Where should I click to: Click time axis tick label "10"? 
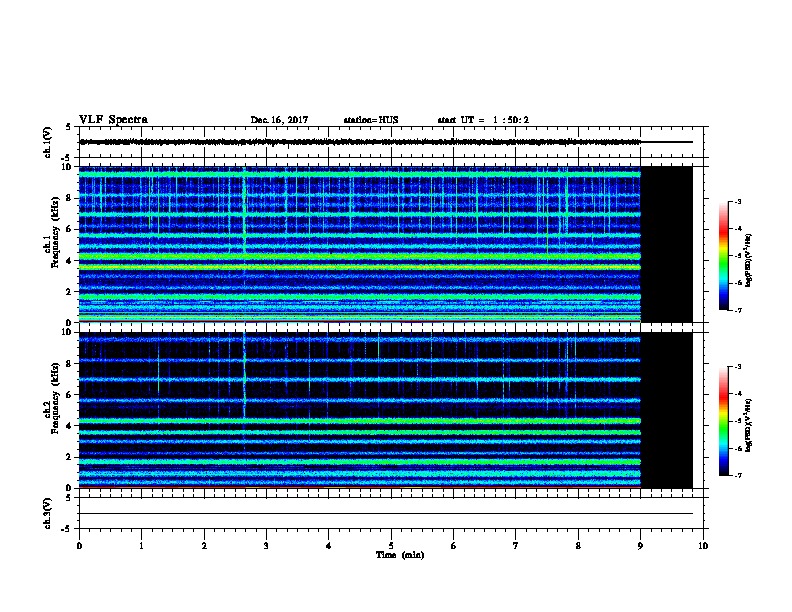point(703,546)
